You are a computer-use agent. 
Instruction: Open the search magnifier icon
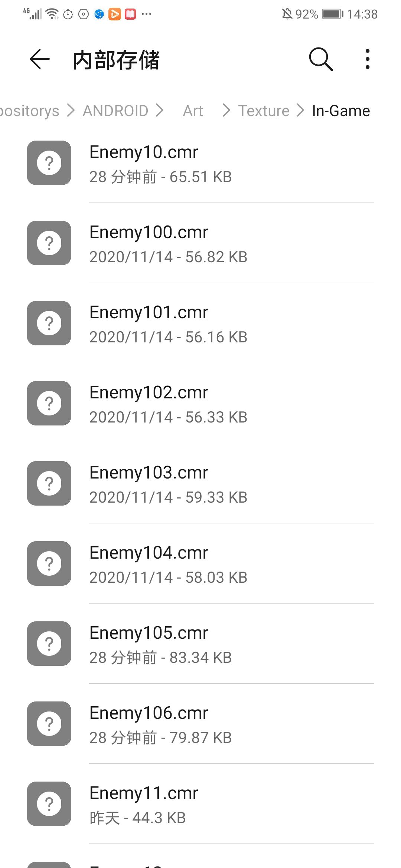tap(321, 59)
